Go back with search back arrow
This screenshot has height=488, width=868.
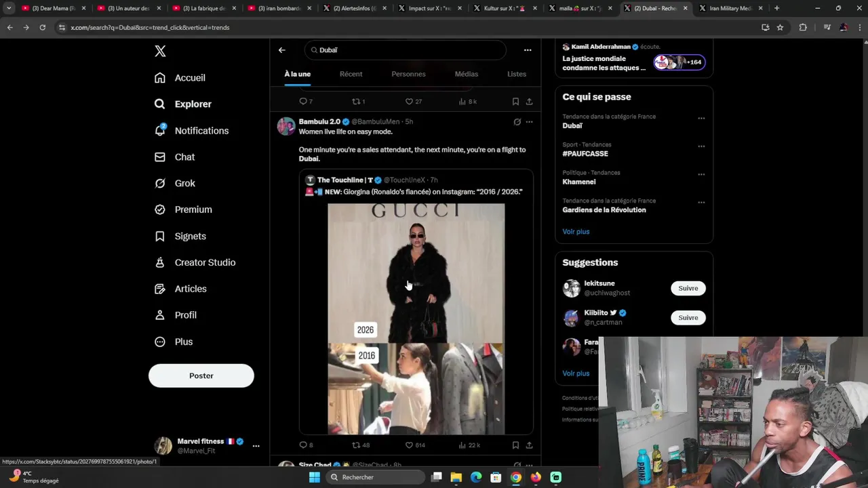282,50
